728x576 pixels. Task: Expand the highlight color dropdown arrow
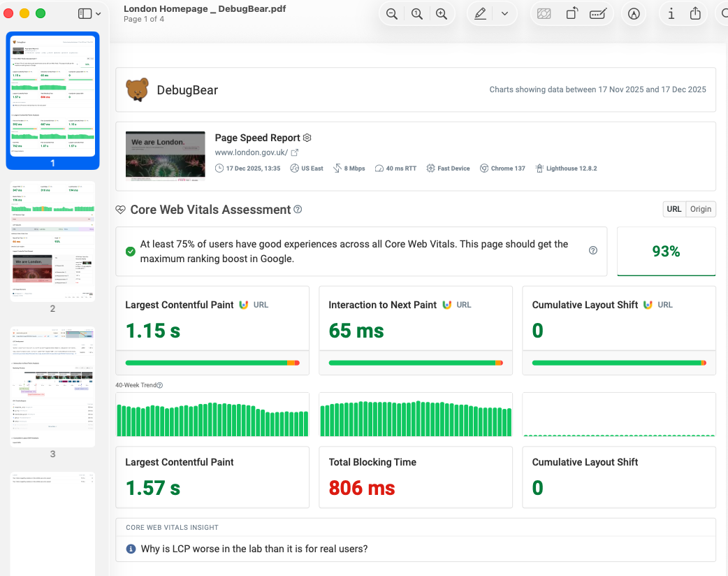[504, 14]
